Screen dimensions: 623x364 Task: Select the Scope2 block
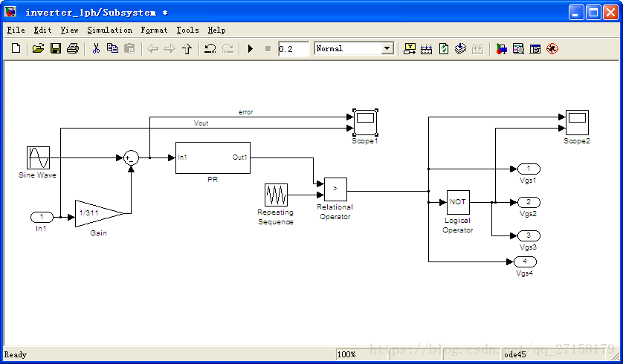click(x=578, y=123)
